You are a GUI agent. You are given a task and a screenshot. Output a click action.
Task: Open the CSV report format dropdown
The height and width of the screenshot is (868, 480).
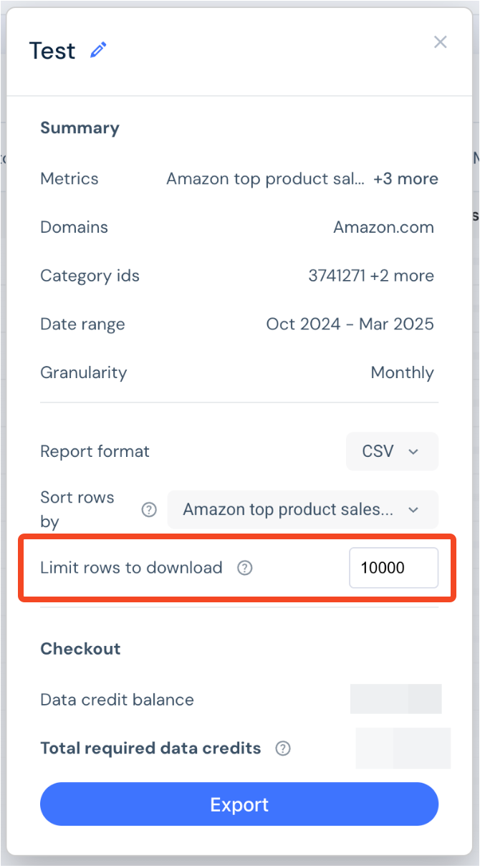[392, 451]
